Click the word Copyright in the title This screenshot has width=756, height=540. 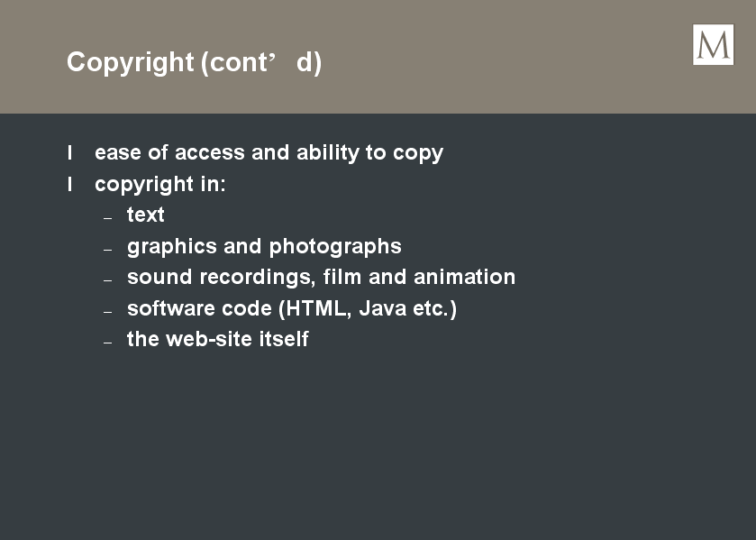tap(130, 63)
